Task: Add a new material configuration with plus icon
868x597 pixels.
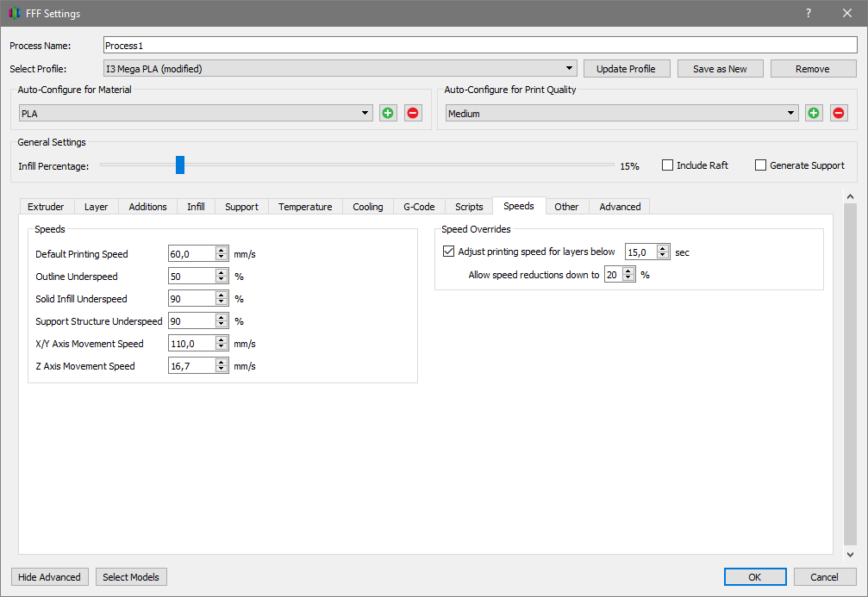Action: click(x=388, y=113)
